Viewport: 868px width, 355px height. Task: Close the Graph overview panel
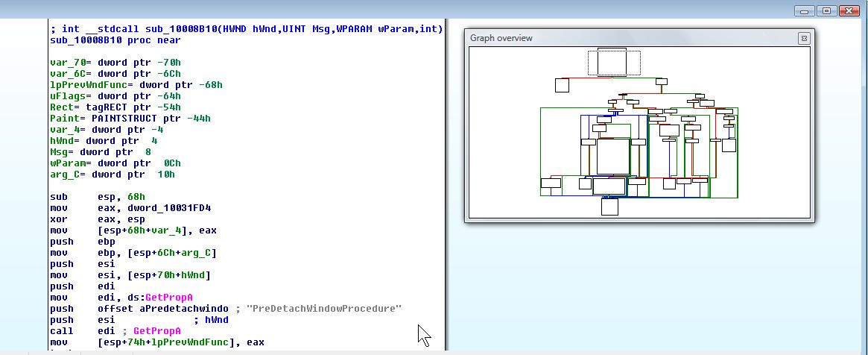pos(804,38)
